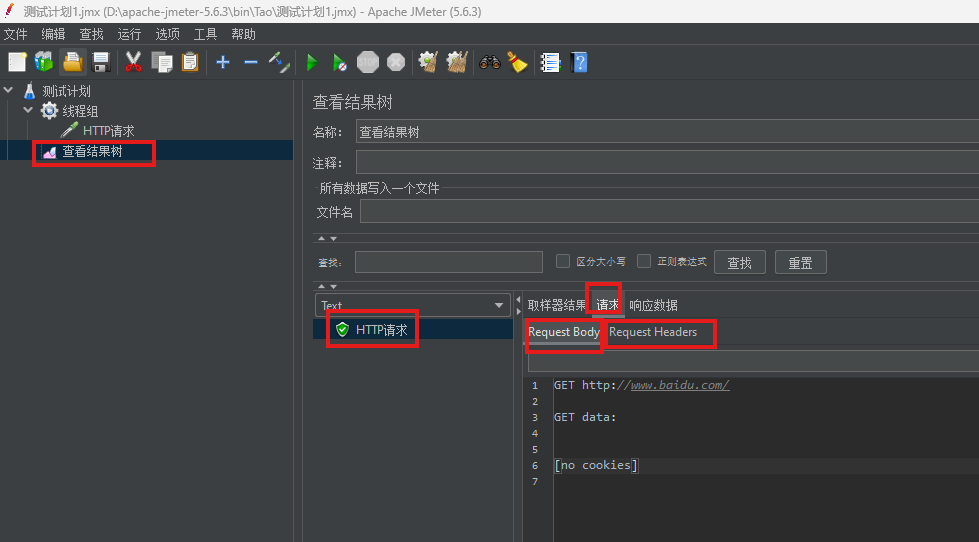
Task: Open the 选项 menu
Action: (167, 34)
